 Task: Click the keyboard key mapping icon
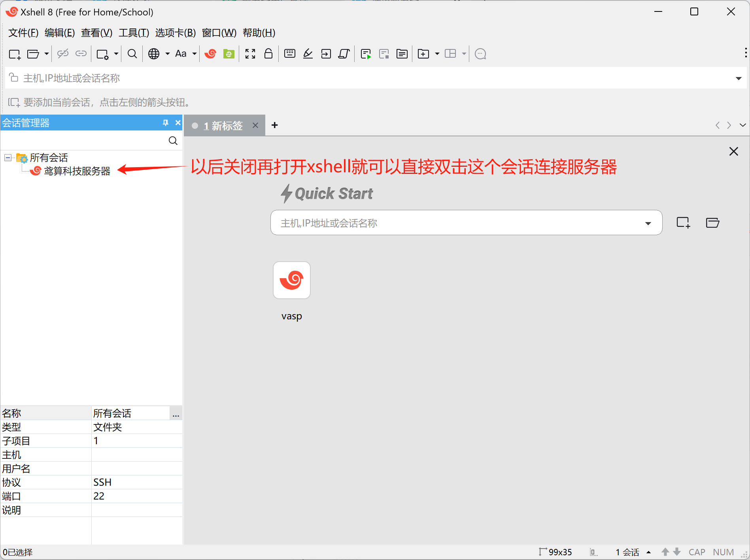(x=289, y=54)
